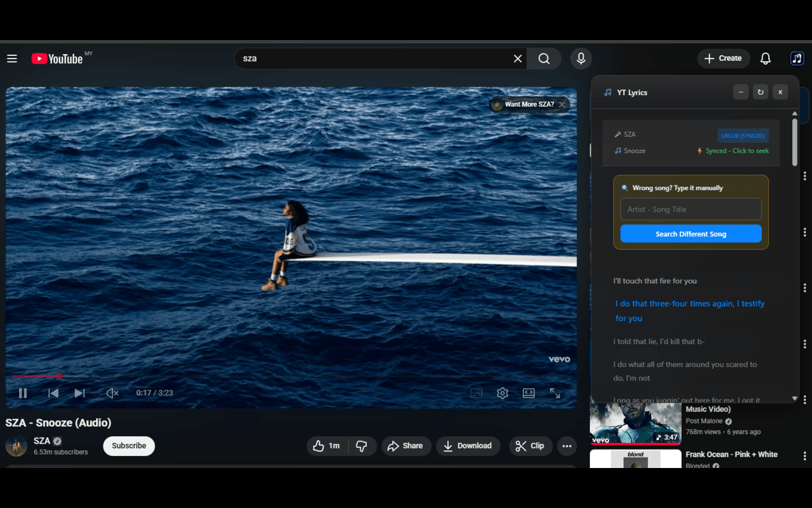
Task: Enter fullscreen mode
Action: [555, 393]
